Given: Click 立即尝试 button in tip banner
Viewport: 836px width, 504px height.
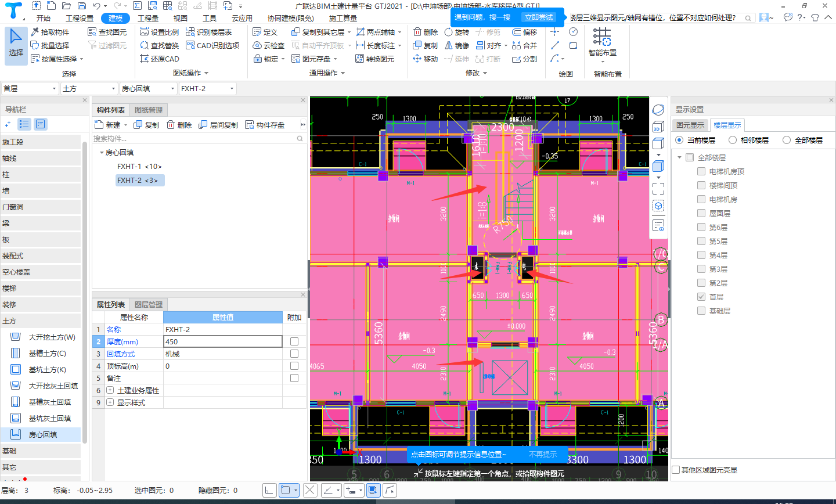Looking at the screenshot, I should pyautogui.click(x=539, y=17).
